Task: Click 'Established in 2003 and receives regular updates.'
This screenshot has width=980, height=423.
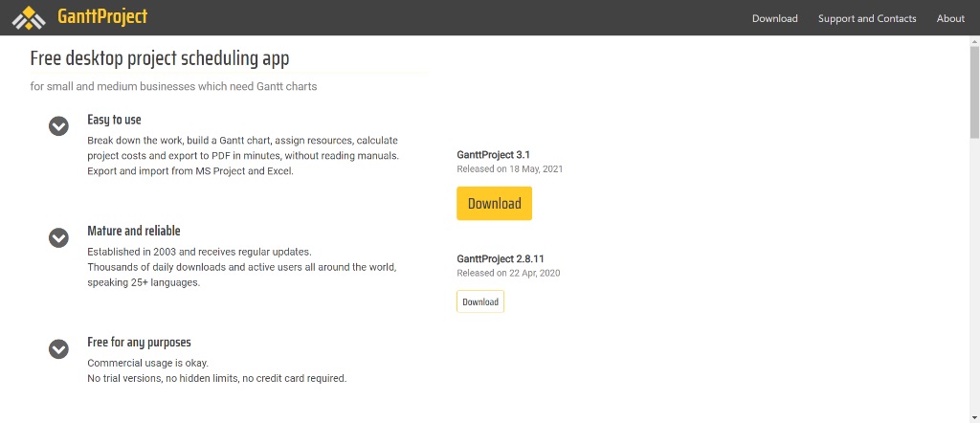Action: coord(199,252)
